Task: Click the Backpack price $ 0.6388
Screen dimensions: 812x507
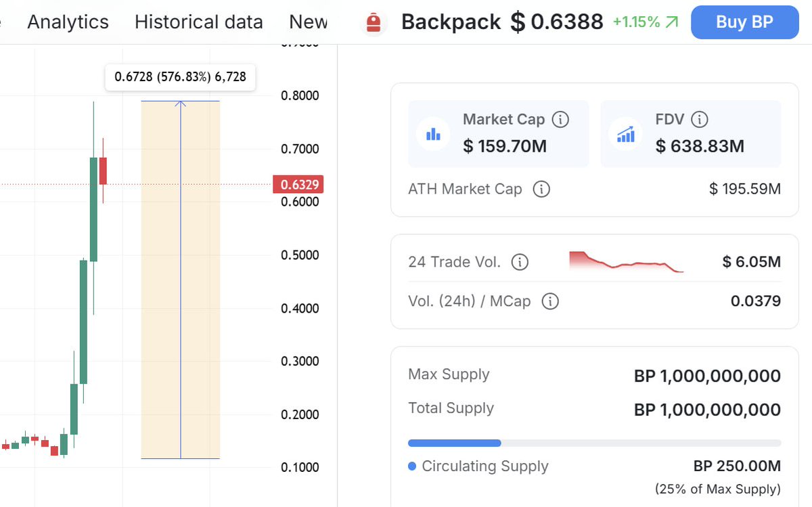Action: click(557, 22)
